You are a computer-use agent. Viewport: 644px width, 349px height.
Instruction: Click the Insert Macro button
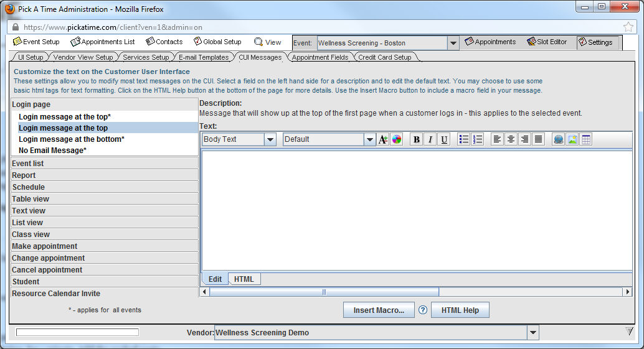pyautogui.click(x=379, y=310)
